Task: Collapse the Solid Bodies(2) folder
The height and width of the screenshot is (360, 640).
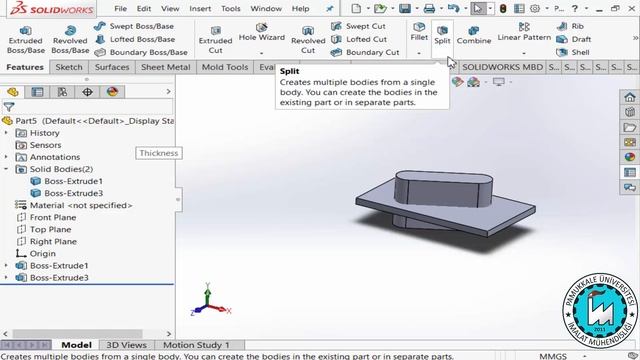Action: click(x=6, y=169)
